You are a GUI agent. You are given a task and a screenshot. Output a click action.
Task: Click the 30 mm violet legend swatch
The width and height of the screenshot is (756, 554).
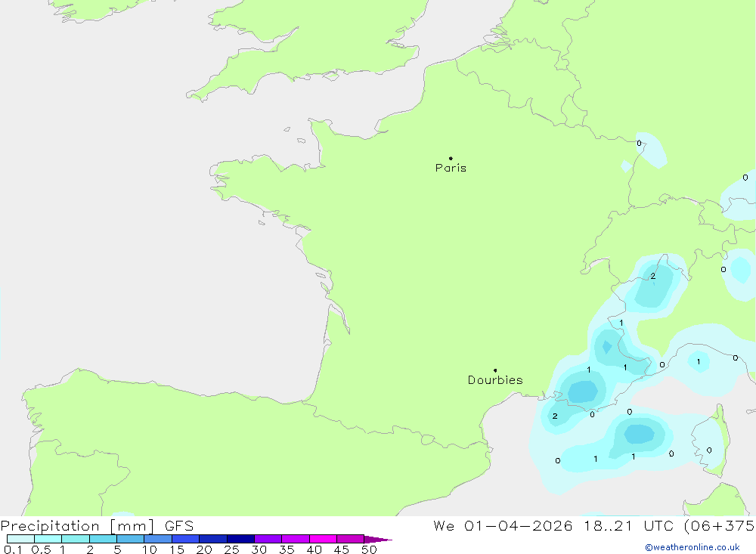point(268,539)
